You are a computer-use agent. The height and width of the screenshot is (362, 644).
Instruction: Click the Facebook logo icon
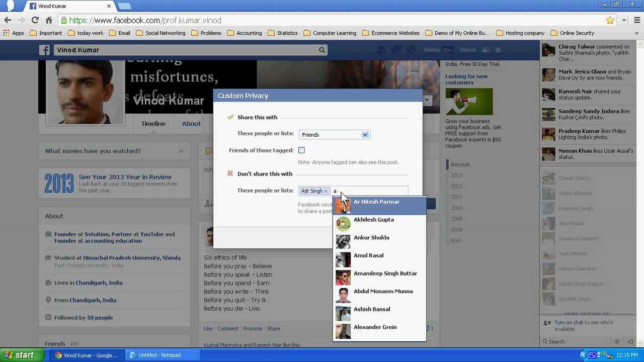pyautogui.click(x=45, y=50)
